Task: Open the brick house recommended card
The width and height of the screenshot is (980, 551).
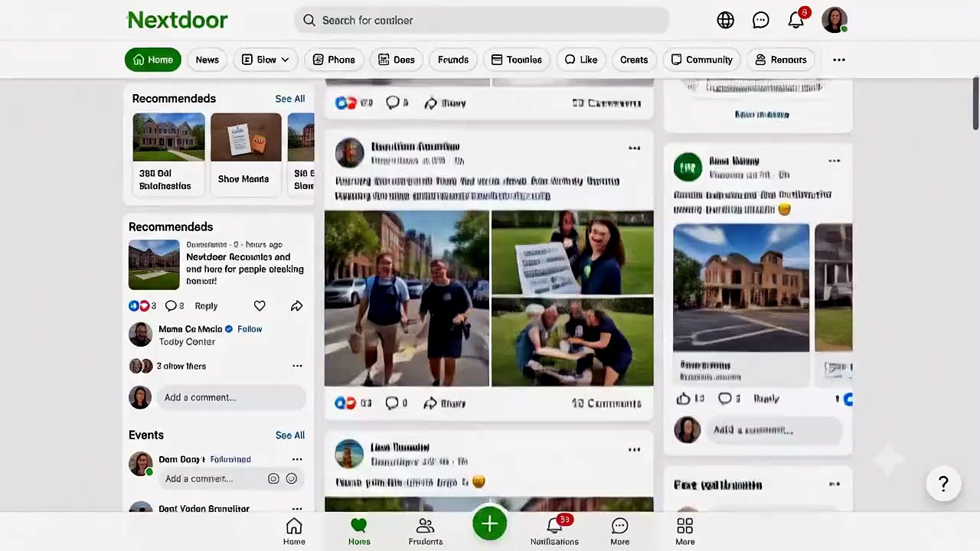Action: (x=168, y=154)
